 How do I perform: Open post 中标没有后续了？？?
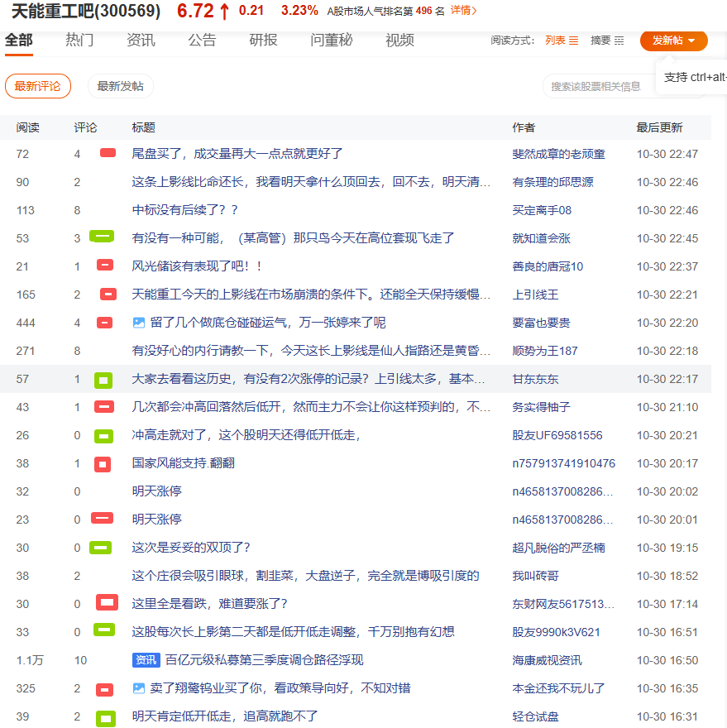[184, 210]
